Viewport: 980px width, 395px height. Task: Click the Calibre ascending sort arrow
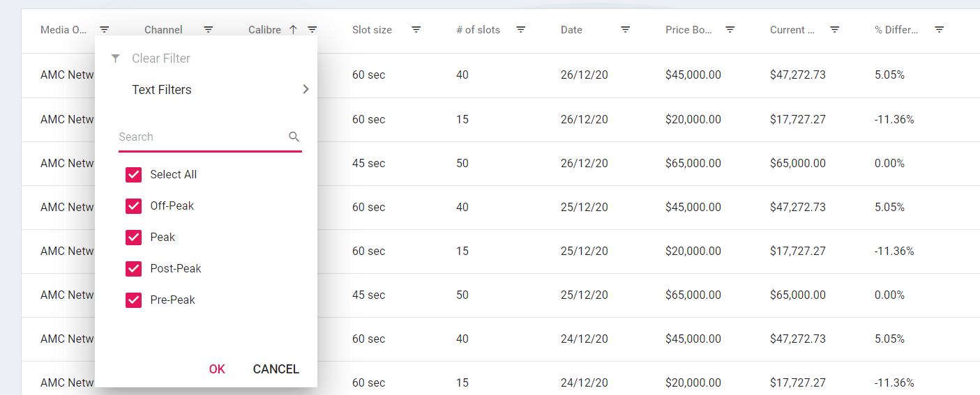pos(293,30)
